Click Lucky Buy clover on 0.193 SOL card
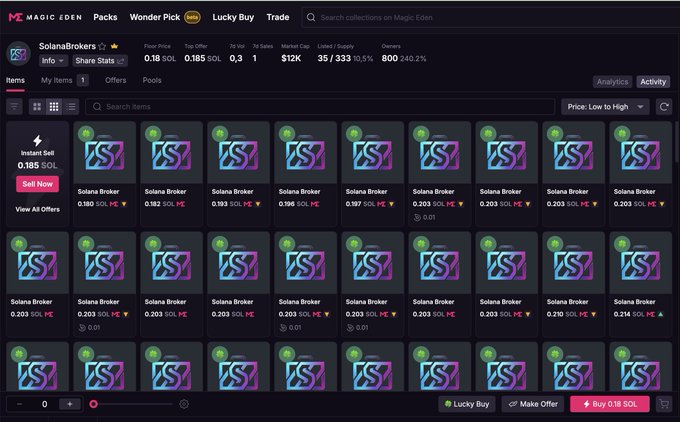 tap(220, 134)
